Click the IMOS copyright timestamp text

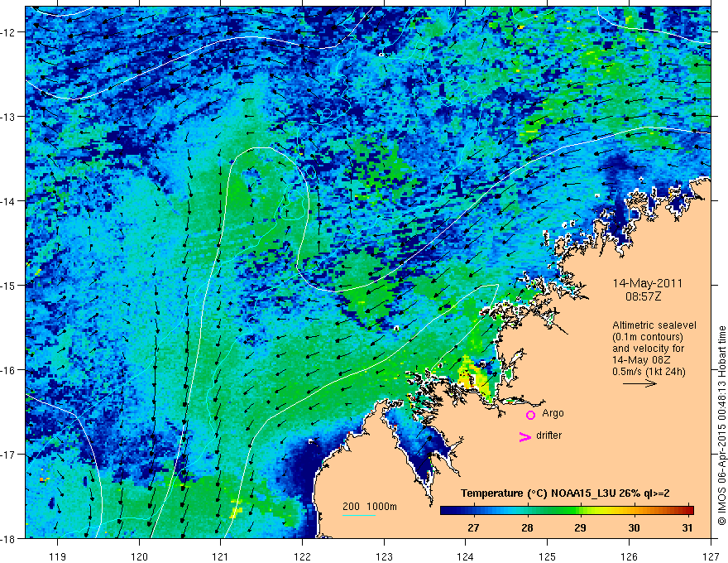(x=721, y=425)
